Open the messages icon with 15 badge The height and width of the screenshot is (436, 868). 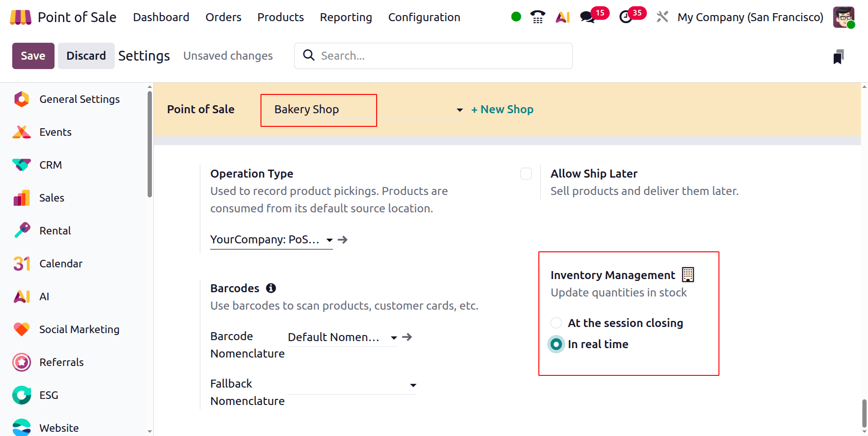[588, 17]
